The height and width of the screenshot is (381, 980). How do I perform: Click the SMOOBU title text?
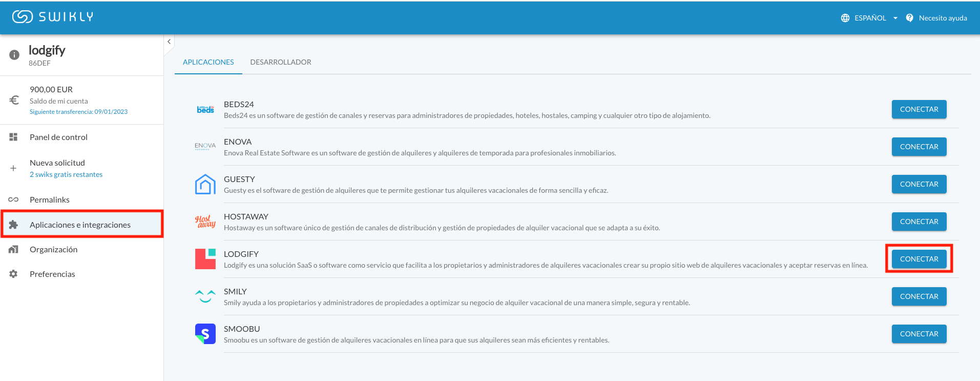coord(242,329)
